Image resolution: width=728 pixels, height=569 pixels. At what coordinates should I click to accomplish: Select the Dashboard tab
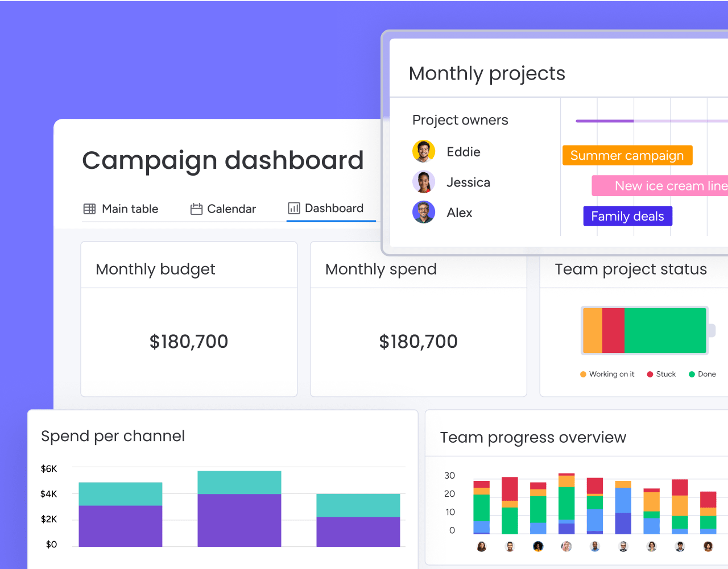pyautogui.click(x=326, y=208)
